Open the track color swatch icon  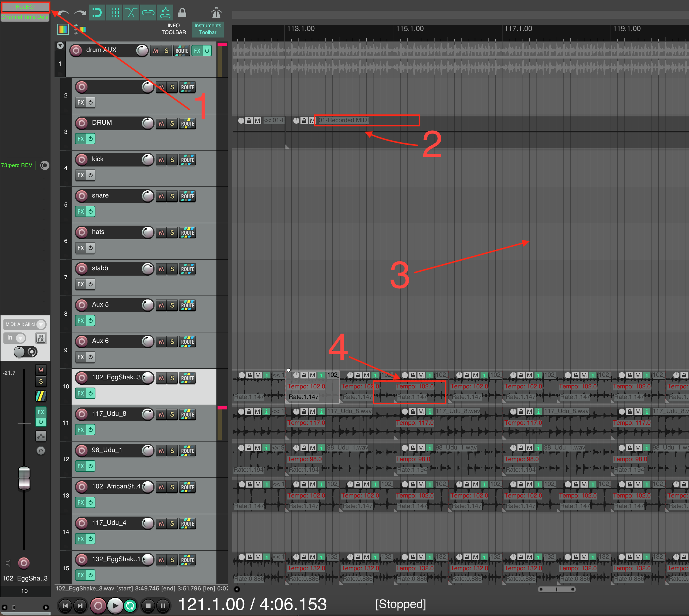coord(63,30)
